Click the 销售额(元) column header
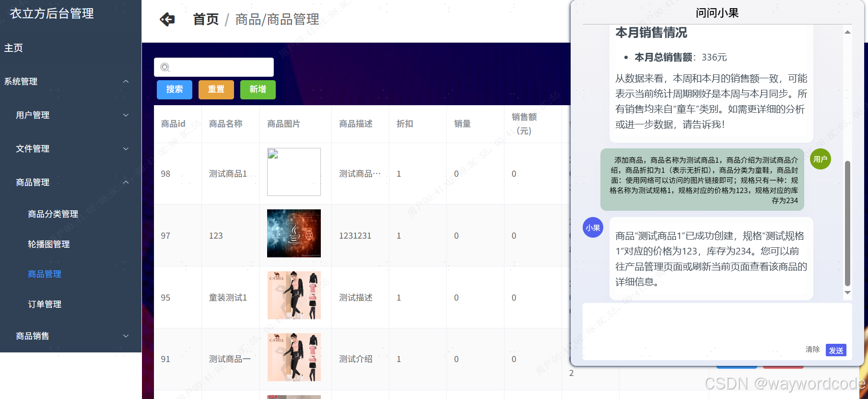Image resolution: width=868 pixels, height=399 pixels. (x=524, y=124)
